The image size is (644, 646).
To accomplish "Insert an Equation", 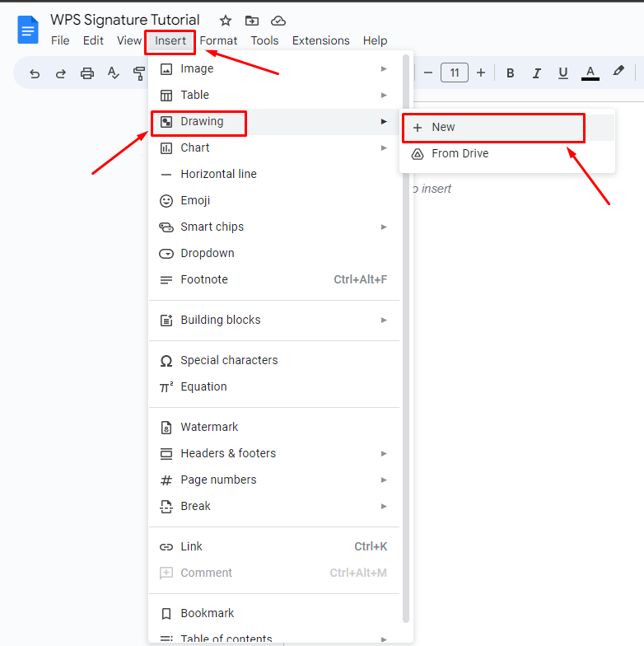I will (x=274, y=387).
